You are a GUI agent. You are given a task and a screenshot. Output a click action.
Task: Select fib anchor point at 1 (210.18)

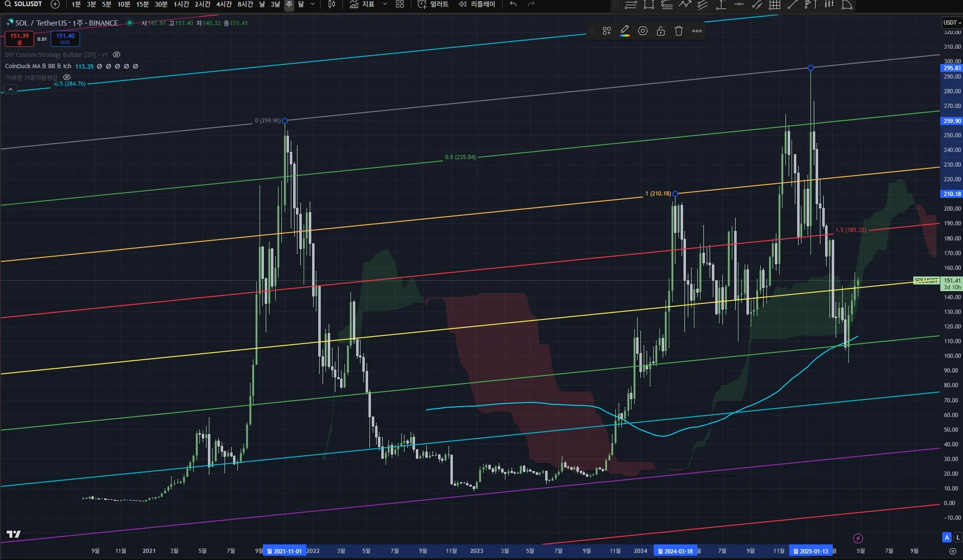(675, 194)
